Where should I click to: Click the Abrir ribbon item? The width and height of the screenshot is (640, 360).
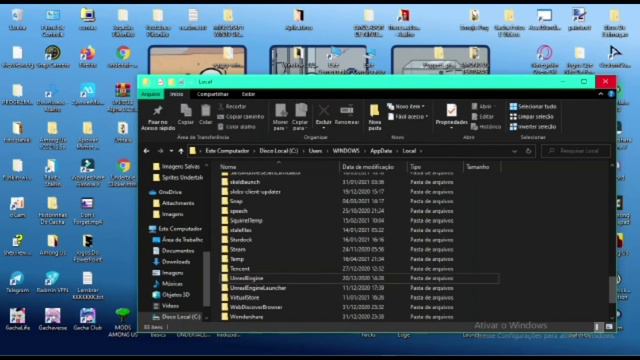482,107
